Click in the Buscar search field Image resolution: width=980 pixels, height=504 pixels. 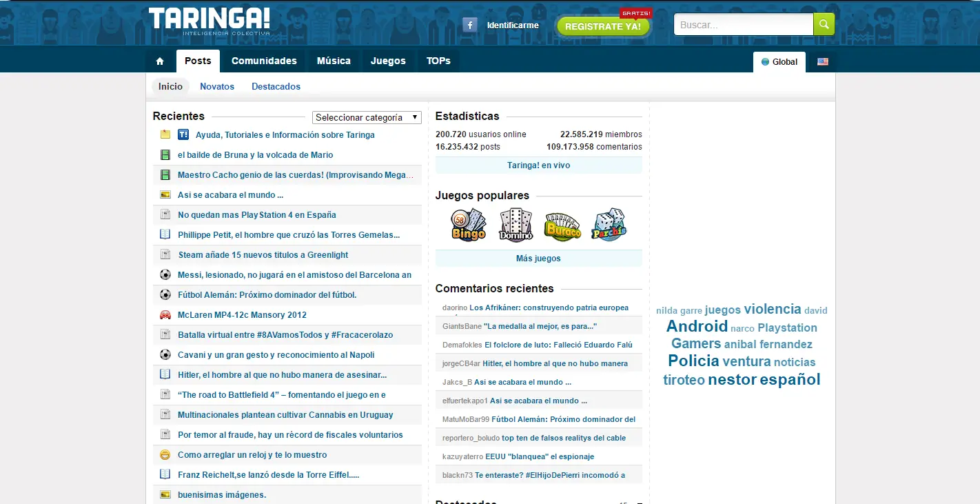coord(744,25)
